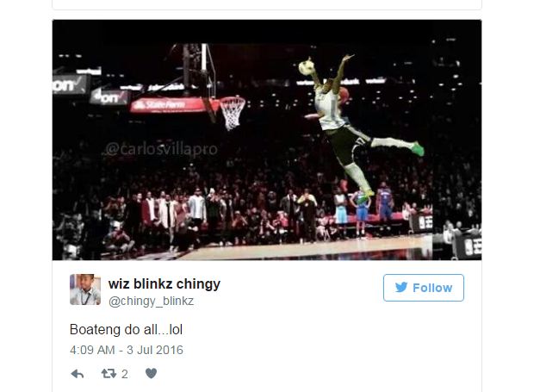The height and width of the screenshot is (392, 540).
Task: Click the Verizon sign at the image's left edge
Action: coord(71,84)
